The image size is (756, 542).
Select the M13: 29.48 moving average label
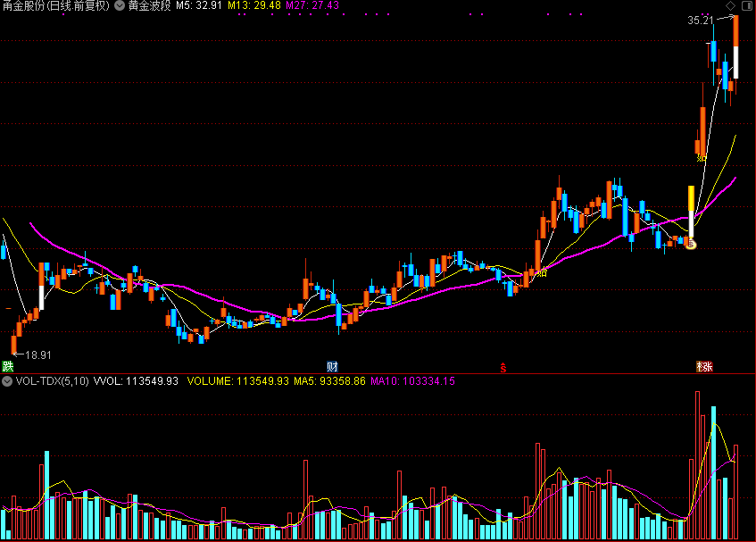[254, 5]
